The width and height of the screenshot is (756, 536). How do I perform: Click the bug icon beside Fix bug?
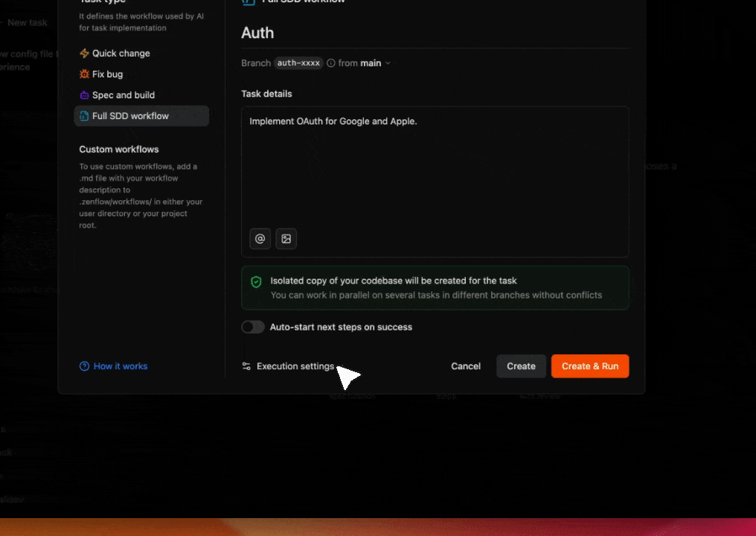[x=84, y=74]
